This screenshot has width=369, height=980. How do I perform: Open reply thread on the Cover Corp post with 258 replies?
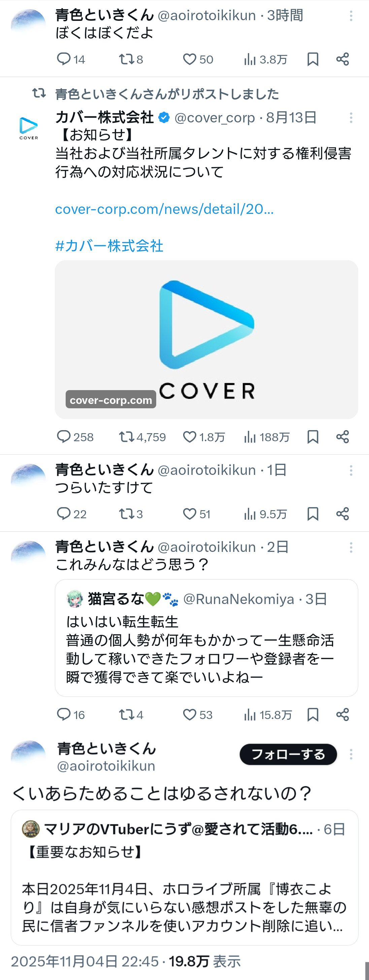75,437
